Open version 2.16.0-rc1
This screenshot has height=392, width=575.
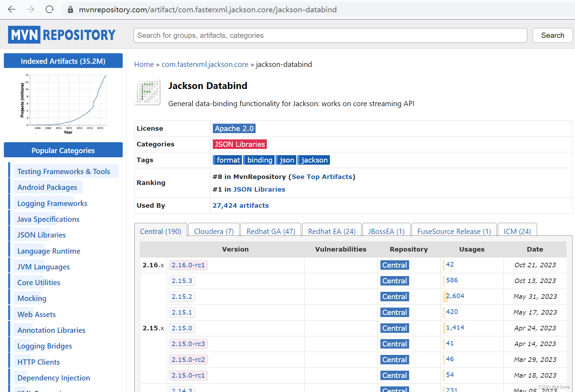tap(188, 265)
